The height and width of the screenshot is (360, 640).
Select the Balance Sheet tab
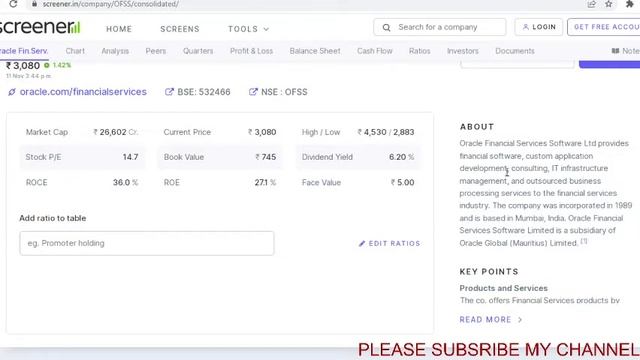(315, 51)
